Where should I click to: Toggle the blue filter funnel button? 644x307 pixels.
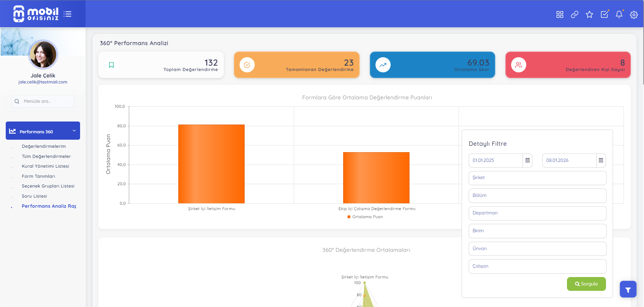tap(628, 289)
